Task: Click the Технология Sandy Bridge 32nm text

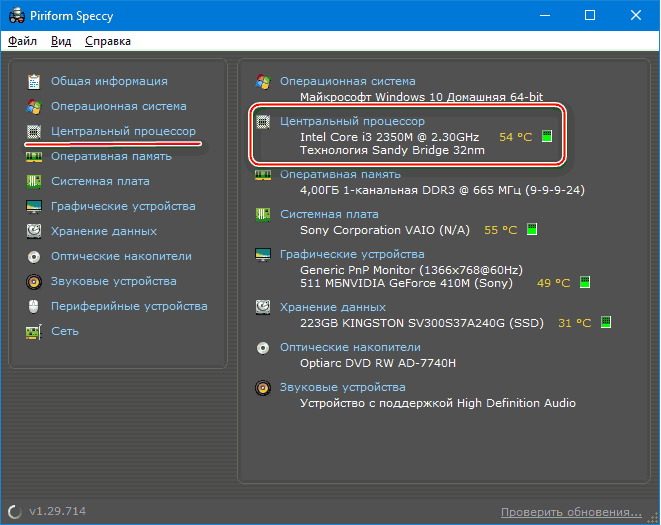Action: (x=392, y=150)
